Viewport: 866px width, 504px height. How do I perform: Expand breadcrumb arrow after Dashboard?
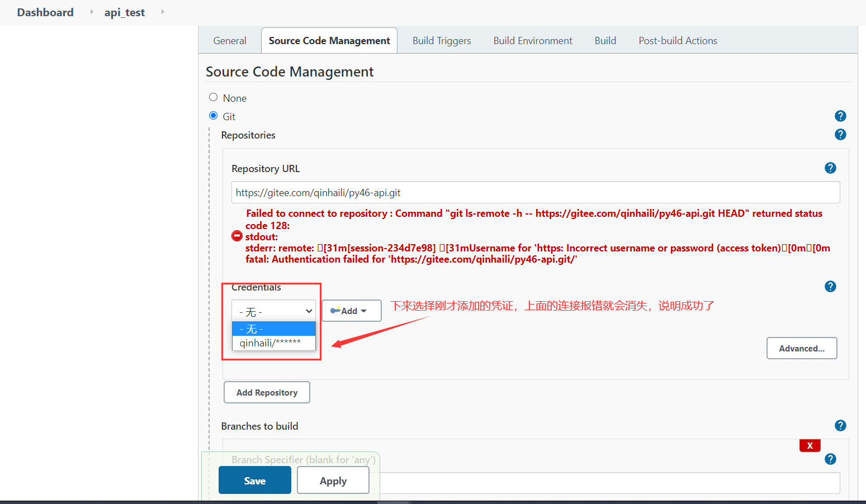91,12
